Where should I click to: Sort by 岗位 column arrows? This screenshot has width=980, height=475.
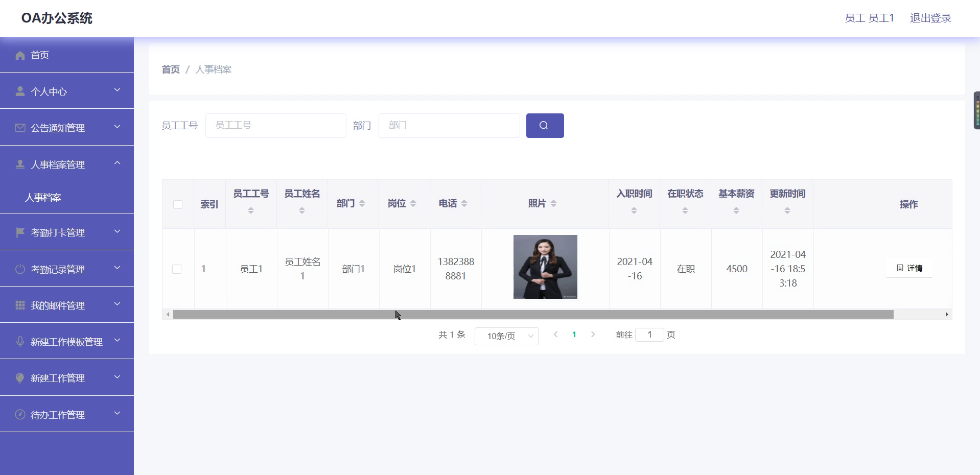[x=413, y=203]
